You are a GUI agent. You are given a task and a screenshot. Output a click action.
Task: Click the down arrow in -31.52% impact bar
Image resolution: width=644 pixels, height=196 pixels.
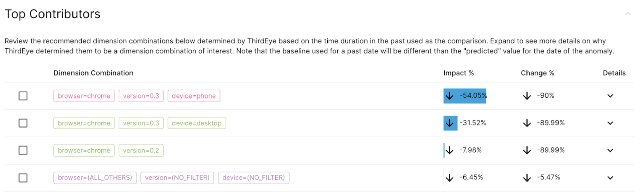coord(450,123)
